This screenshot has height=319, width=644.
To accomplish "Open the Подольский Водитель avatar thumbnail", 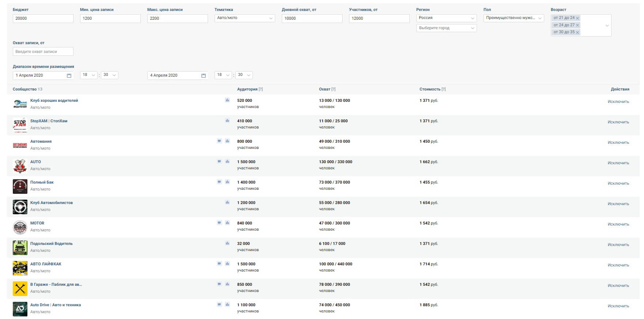I will [20, 247].
